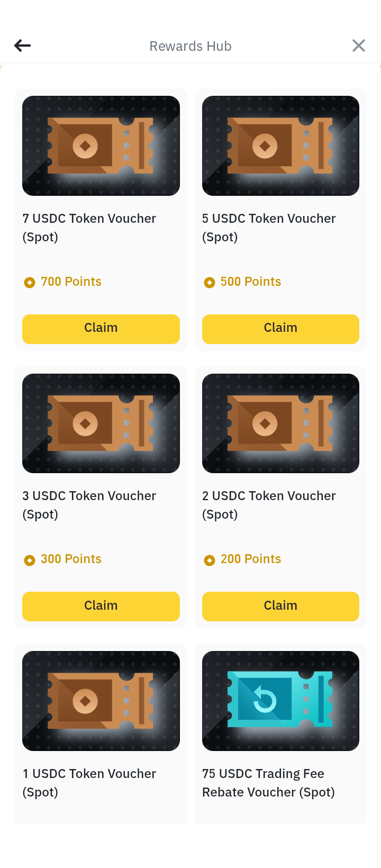Viewport: 381px width, 868px height.
Task: Claim the 5 USDC Token Voucher
Action: (x=280, y=329)
